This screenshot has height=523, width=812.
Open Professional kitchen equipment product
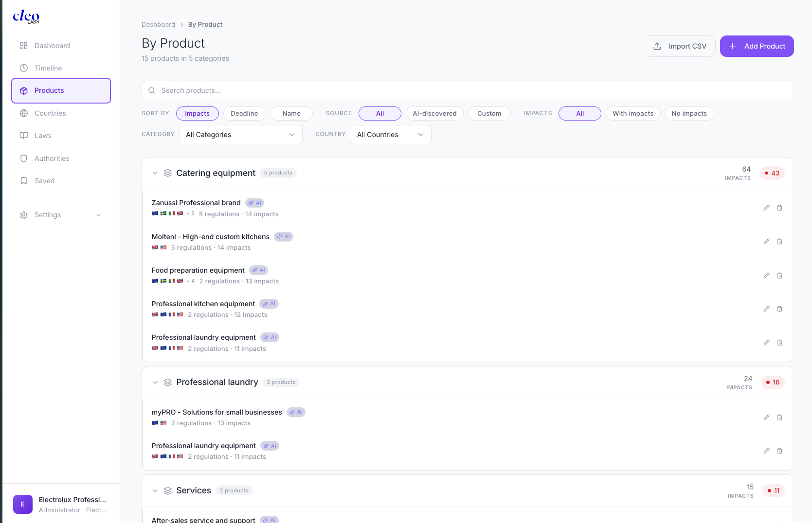click(203, 304)
